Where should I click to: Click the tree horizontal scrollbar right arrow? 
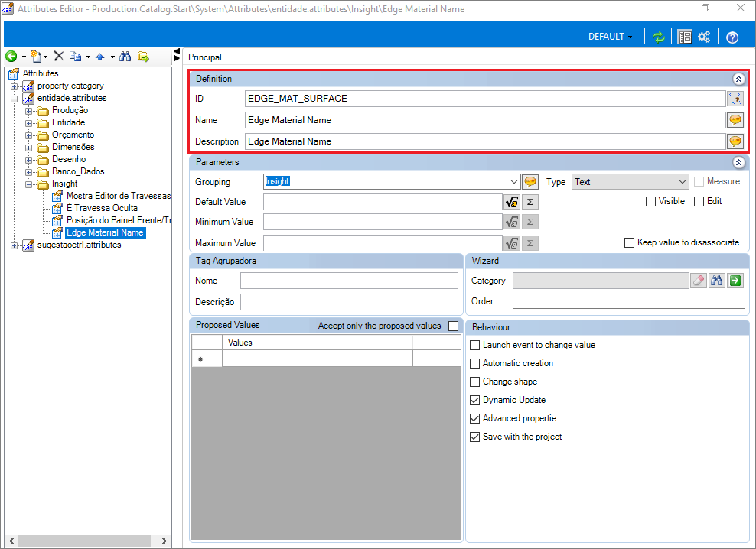point(164,541)
